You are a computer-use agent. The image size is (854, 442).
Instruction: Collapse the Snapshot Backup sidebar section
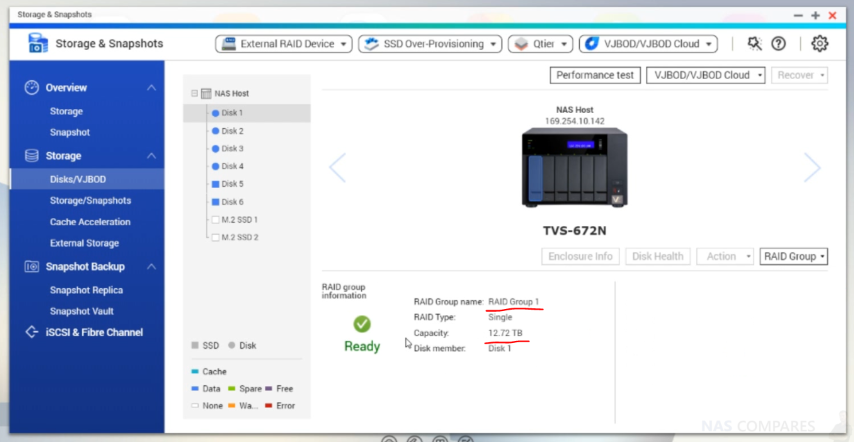tap(151, 267)
